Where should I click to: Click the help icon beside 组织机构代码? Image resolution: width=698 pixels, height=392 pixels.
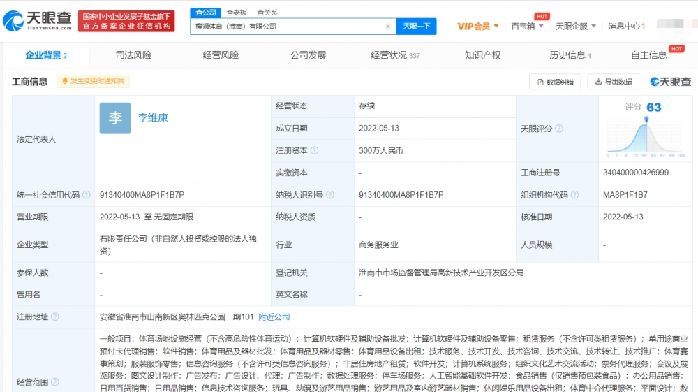click(575, 194)
